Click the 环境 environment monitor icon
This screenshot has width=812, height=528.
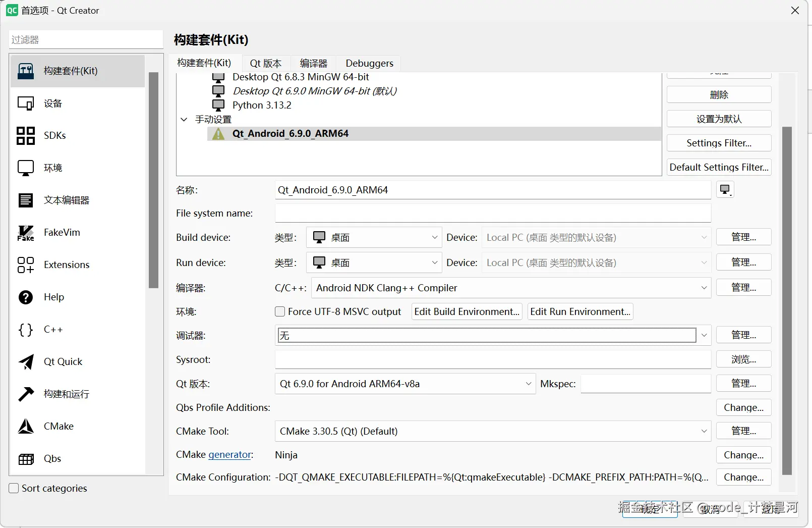coord(26,168)
